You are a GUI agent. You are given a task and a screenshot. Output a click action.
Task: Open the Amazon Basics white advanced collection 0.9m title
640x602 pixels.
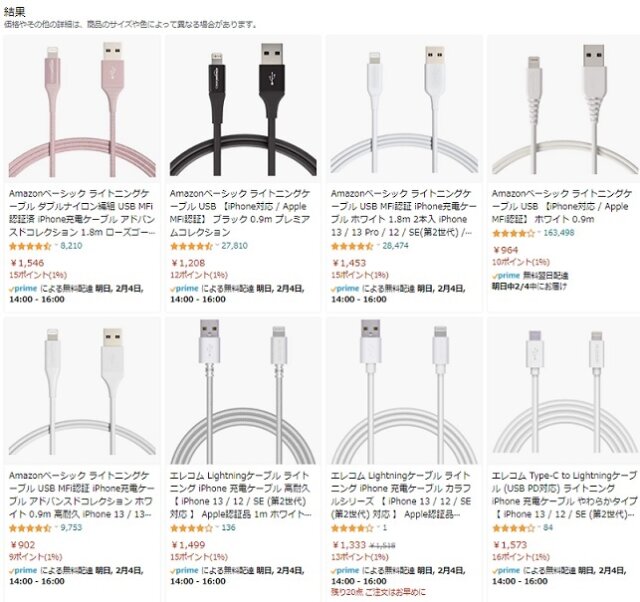pyautogui.click(x=82, y=495)
